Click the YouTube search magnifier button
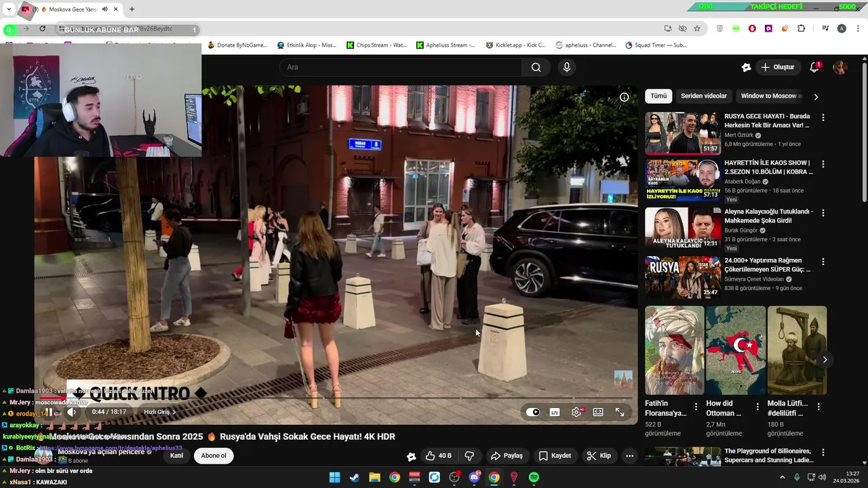The image size is (868, 488). 536,67
